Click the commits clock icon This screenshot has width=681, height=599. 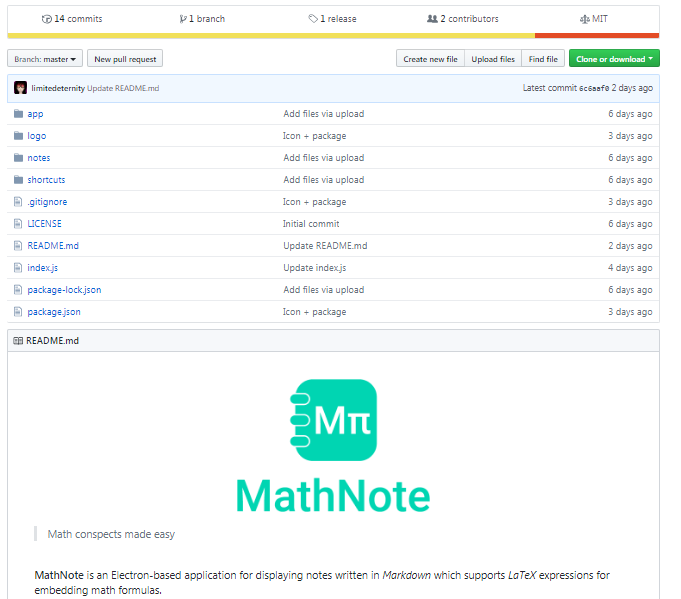[46, 19]
